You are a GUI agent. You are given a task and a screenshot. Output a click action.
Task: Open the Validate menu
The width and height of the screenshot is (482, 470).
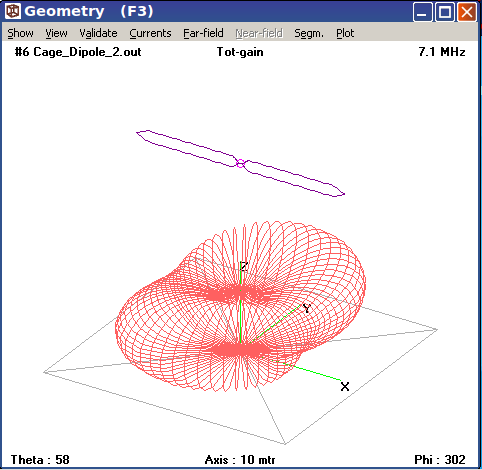(98, 33)
